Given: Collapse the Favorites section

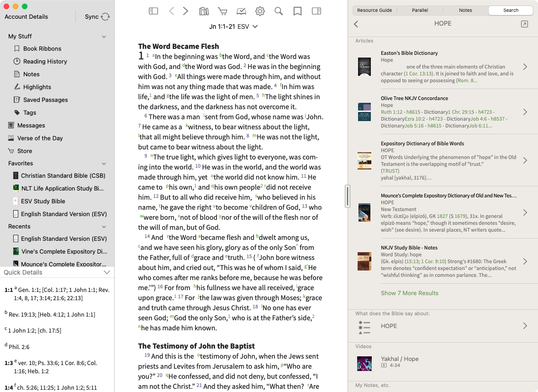Looking at the screenshot, I should [104, 164].
